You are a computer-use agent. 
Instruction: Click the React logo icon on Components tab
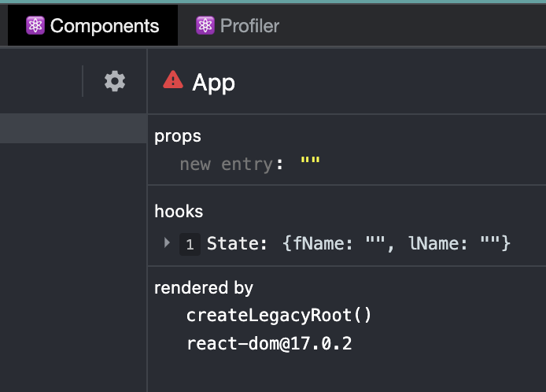pos(35,25)
